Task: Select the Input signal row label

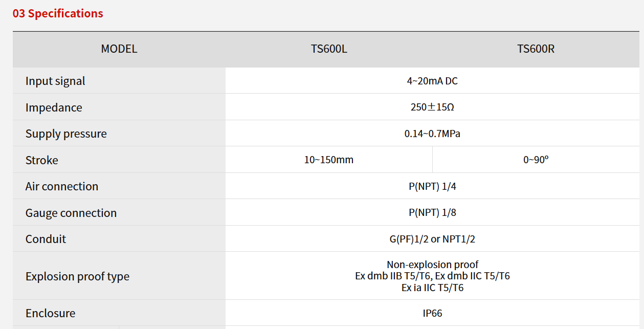Action: [55, 81]
